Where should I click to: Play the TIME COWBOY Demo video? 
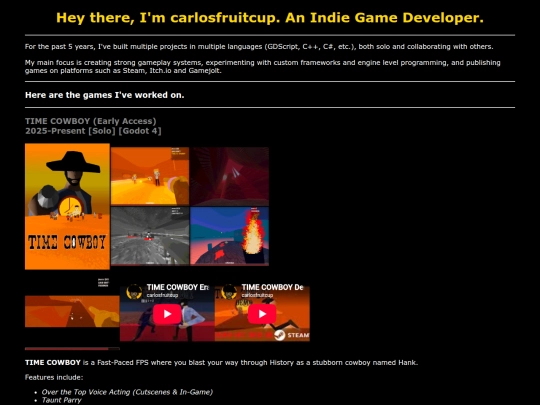(x=262, y=314)
